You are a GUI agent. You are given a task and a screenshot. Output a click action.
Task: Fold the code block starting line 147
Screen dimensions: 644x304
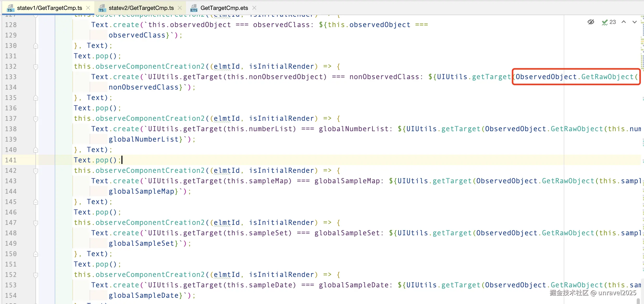(x=36, y=223)
